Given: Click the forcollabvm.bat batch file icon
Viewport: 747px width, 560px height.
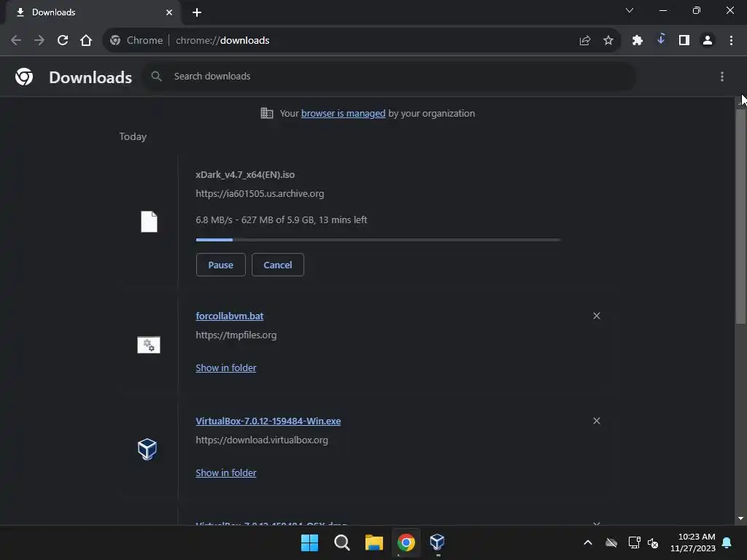Looking at the screenshot, I should pos(149,345).
